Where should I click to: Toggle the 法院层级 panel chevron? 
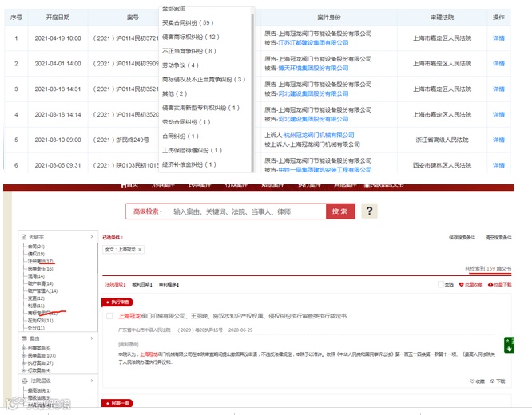point(92,381)
